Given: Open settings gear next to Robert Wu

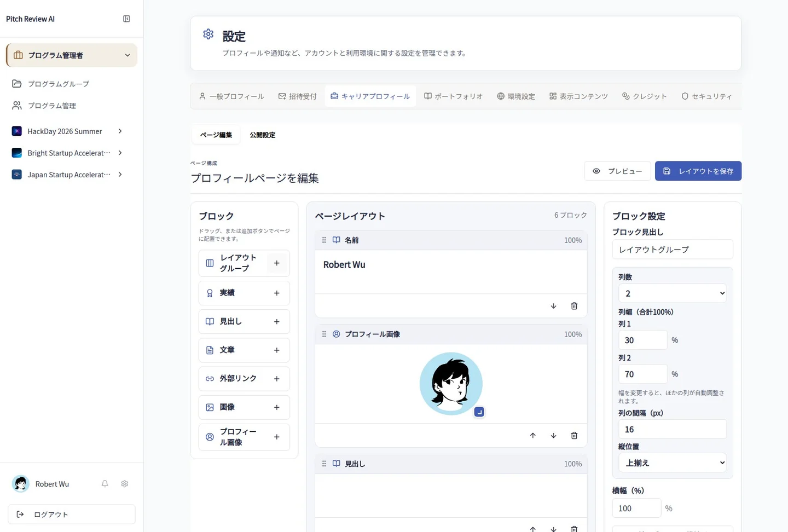Looking at the screenshot, I should click(x=125, y=484).
